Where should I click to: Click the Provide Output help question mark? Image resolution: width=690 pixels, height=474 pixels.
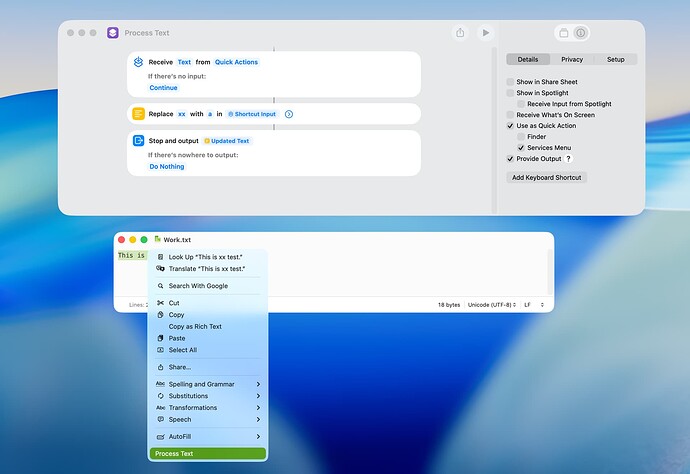568,159
